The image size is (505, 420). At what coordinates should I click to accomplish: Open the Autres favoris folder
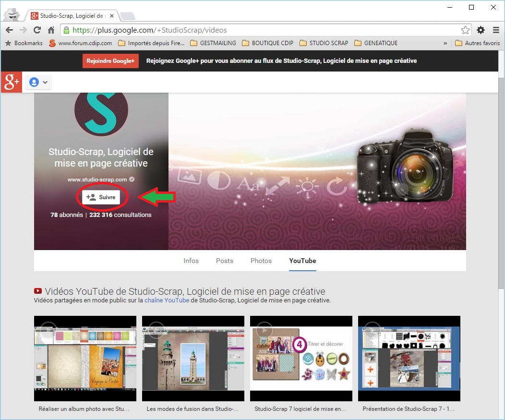477,43
